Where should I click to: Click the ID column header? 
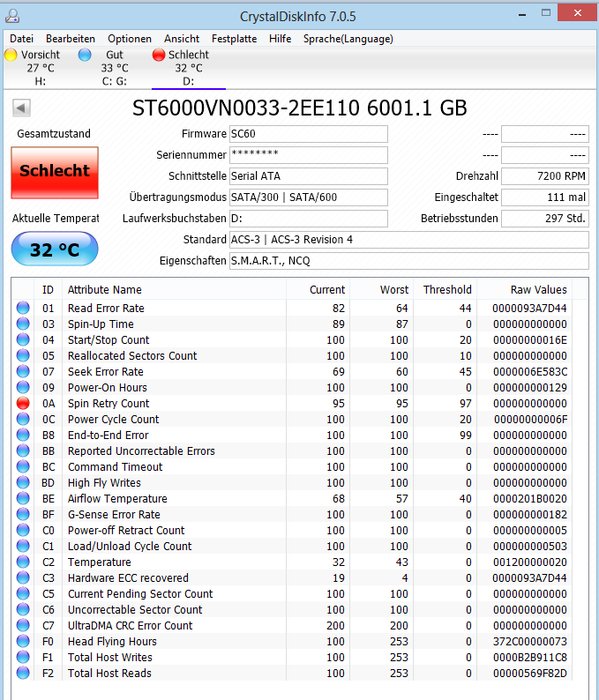(x=48, y=290)
